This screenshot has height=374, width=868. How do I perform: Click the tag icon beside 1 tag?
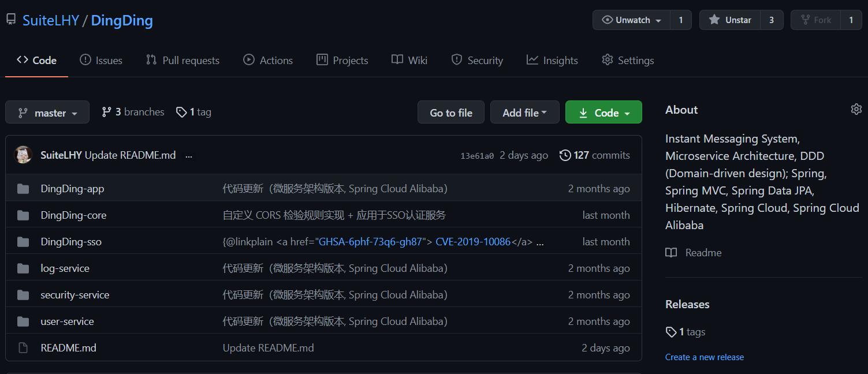click(181, 111)
